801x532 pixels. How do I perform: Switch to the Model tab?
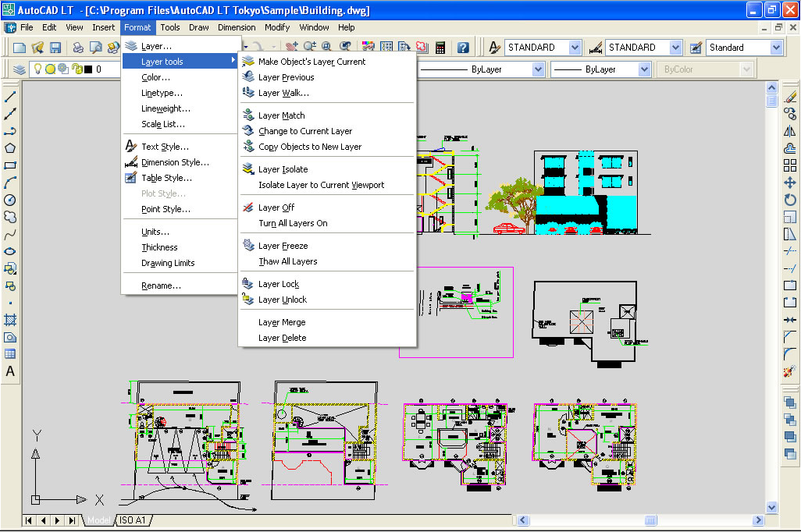pyautogui.click(x=98, y=520)
